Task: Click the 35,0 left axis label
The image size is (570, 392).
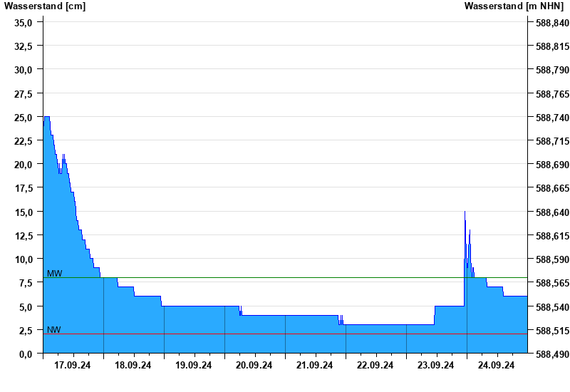Action: (x=24, y=23)
